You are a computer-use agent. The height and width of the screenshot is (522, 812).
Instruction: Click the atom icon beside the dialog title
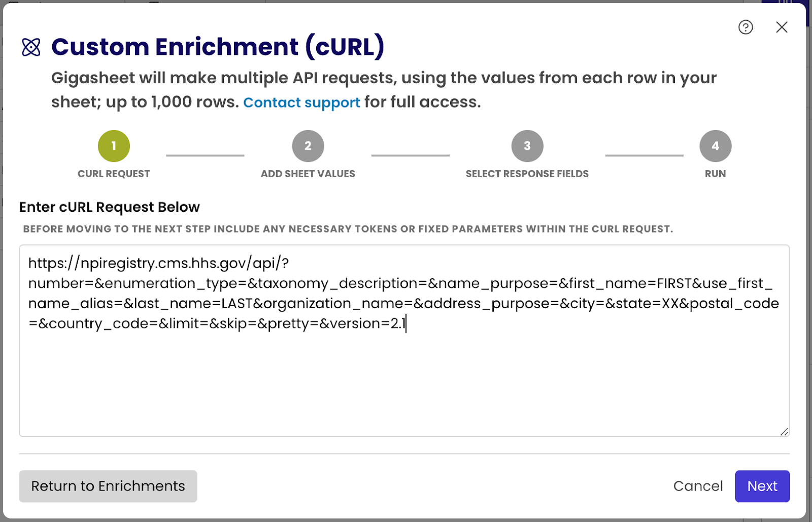[31, 47]
